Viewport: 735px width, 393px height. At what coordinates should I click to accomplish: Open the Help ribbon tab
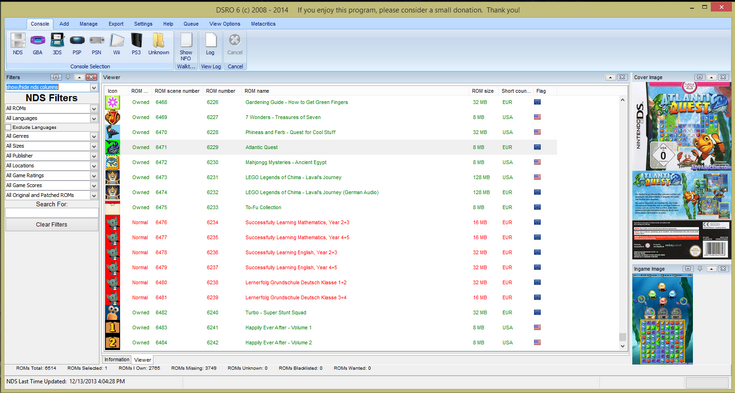168,24
